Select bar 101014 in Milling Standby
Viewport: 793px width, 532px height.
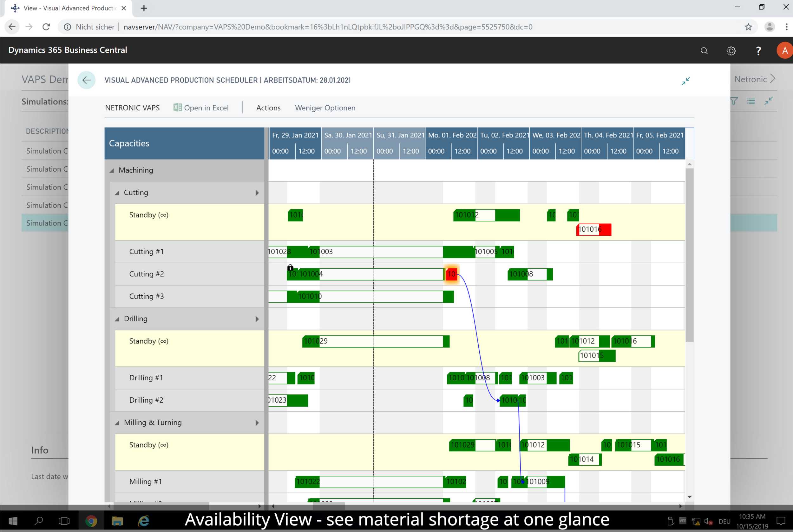click(x=585, y=459)
